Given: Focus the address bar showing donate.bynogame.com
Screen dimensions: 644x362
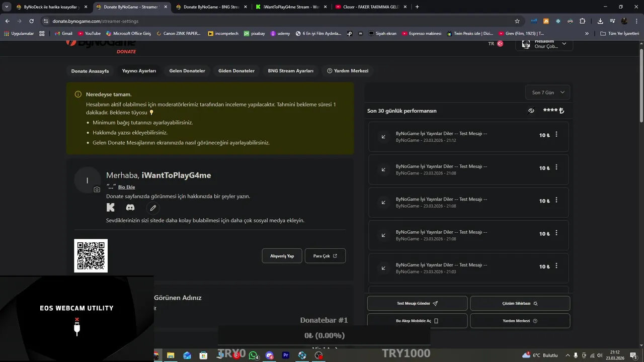Looking at the screenshot, I should pyautogui.click(x=279, y=21).
